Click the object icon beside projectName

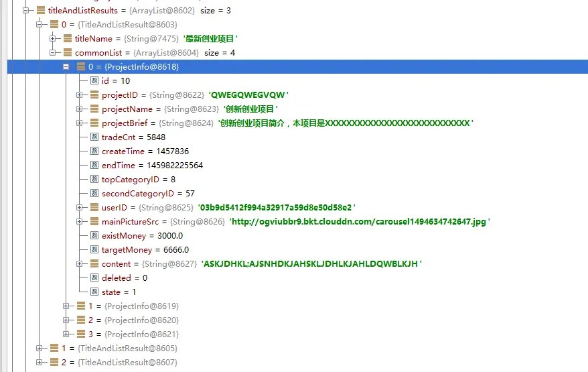(x=94, y=109)
